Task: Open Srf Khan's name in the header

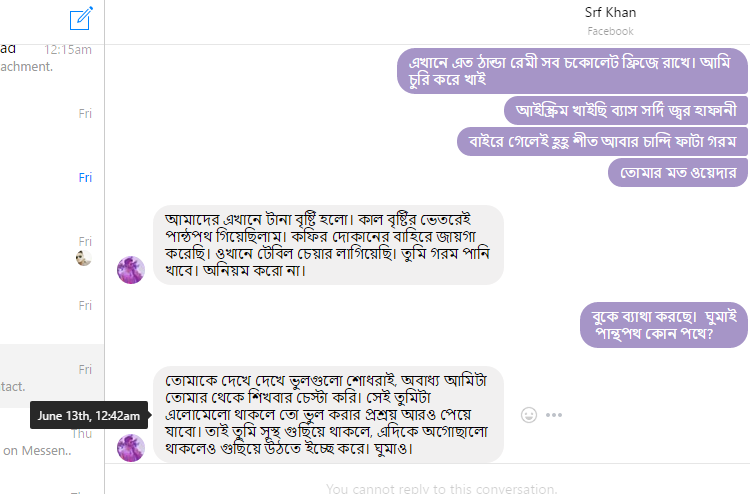Action: [x=610, y=13]
